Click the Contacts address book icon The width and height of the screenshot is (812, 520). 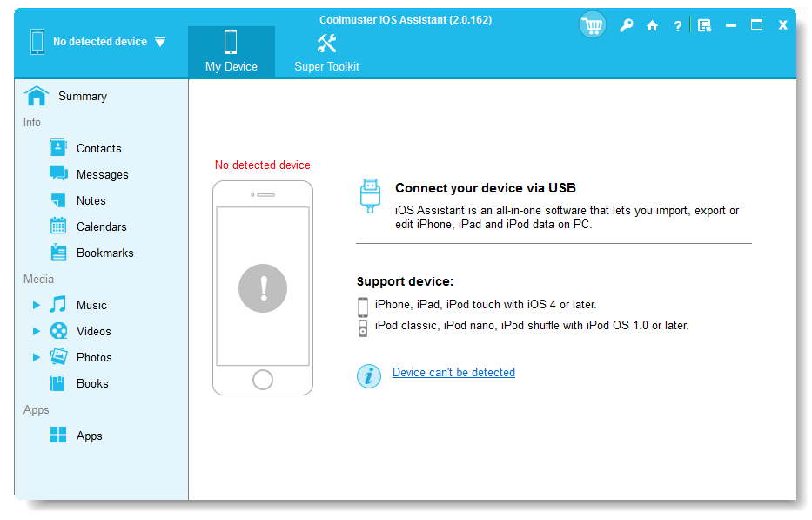(x=58, y=148)
